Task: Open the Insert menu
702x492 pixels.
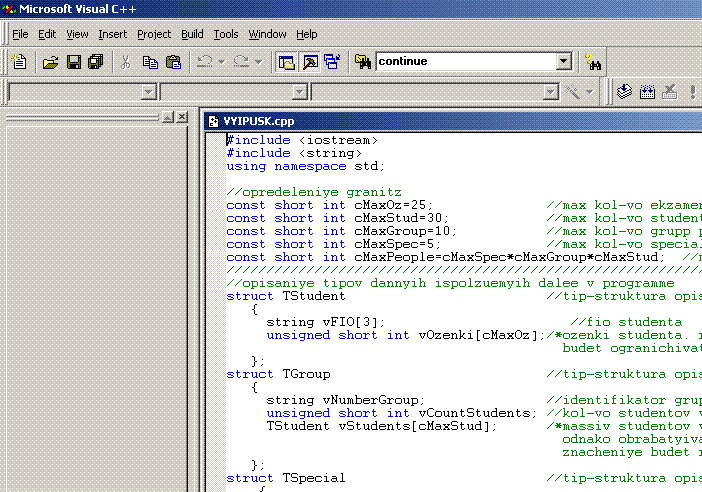Action: pos(113,34)
